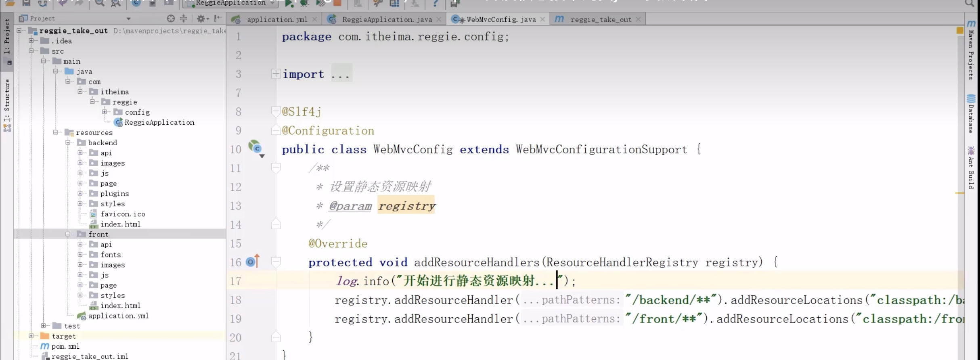Click the yellow inspection indicator above the scrollbar
Viewport: 980px width, 360px height.
960,30
